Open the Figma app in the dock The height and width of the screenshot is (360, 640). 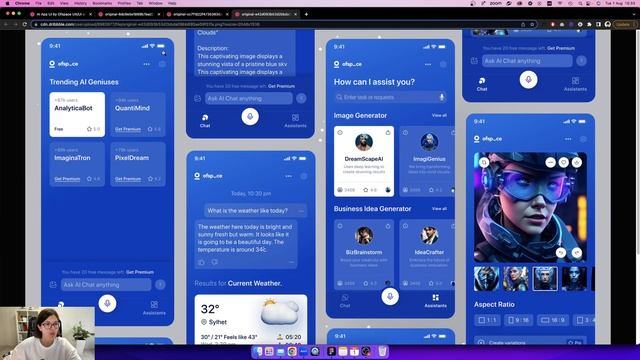click(x=331, y=351)
